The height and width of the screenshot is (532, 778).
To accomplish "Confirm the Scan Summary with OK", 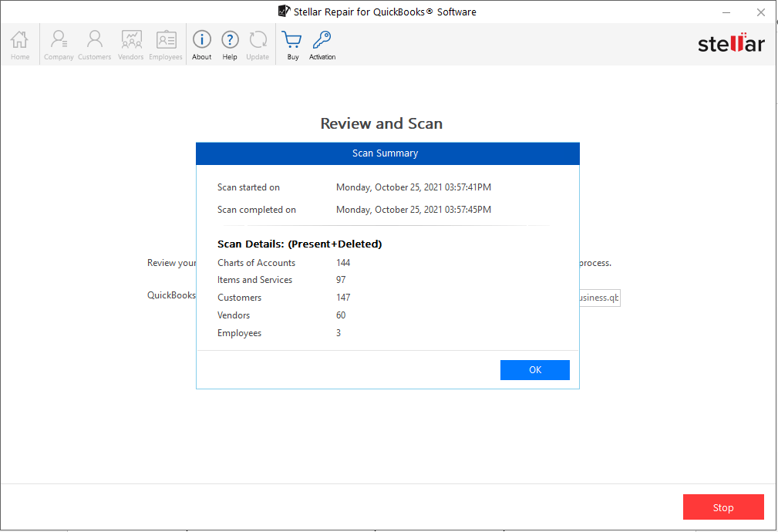I will point(535,370).
